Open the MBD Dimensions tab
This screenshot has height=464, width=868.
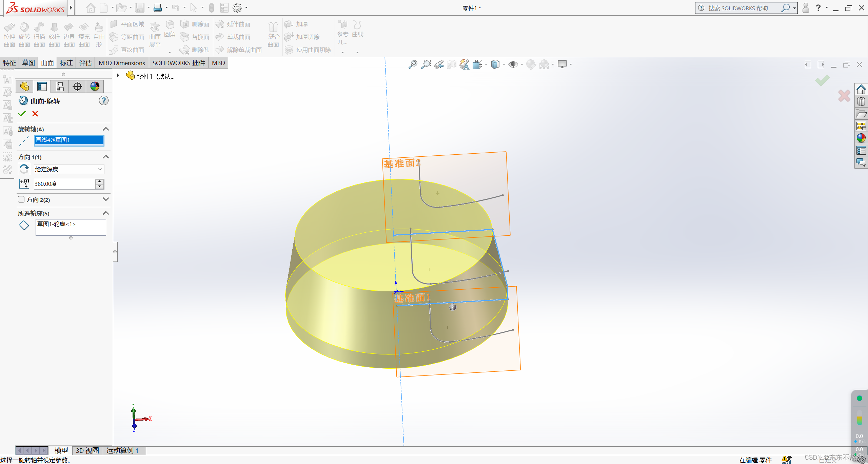coord(122,63)
